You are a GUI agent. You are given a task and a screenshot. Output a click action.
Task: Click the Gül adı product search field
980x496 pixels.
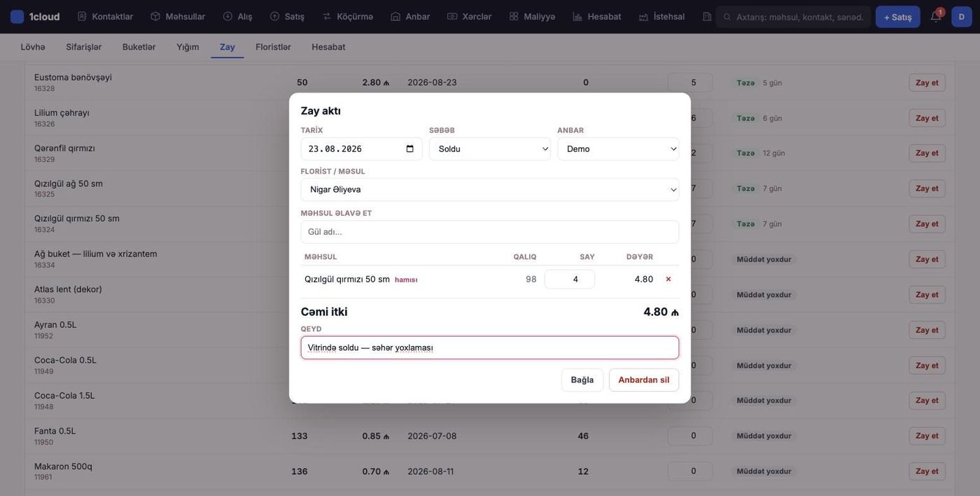(490, 232)
